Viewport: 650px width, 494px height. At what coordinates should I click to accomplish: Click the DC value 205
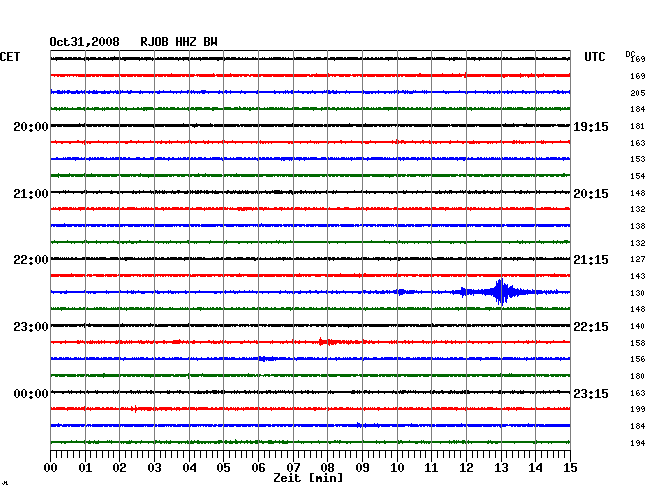[x=638, y=93]
